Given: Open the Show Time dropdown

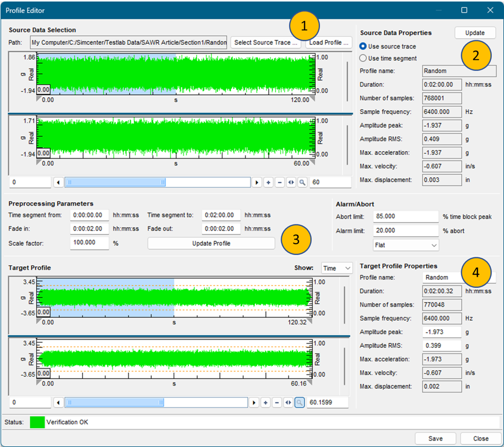Looking at the screenshot, I should click(337, 268).
